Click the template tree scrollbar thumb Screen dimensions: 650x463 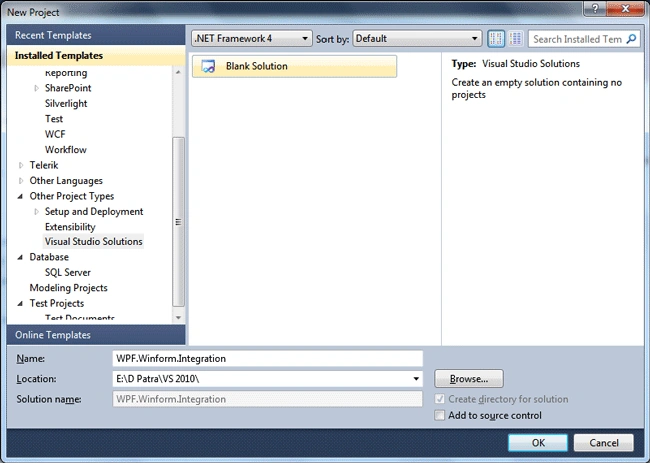coord(178,222)
